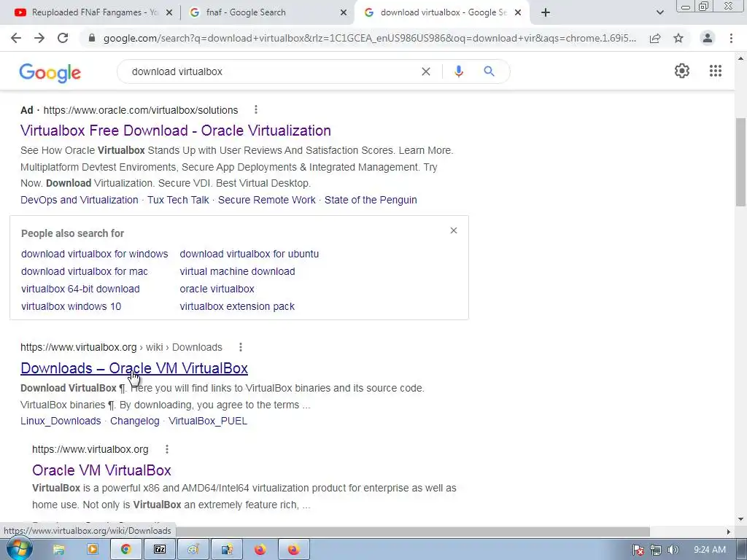Image resolution: width=747 pixels, height=560 pixels.
Task: Open Virtualbox Free Download - Oracle Virtualization
Action: pyautogui.click(x=176, y=131)
